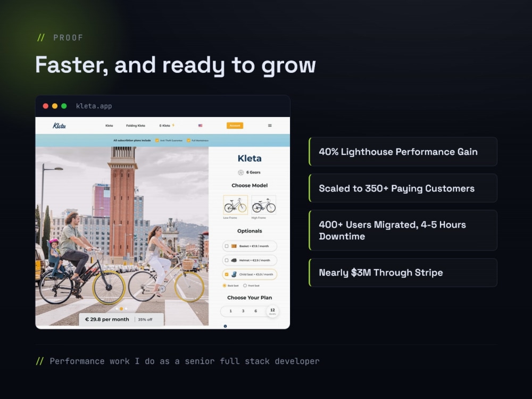Click the small info icon below plan selector

[225, 326]
